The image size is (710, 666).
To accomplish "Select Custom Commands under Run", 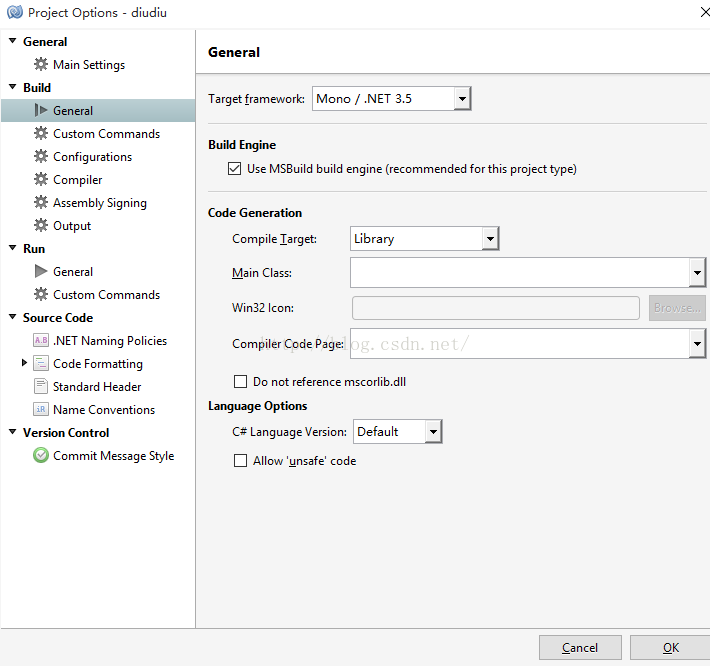I will (x=106, y=295).
